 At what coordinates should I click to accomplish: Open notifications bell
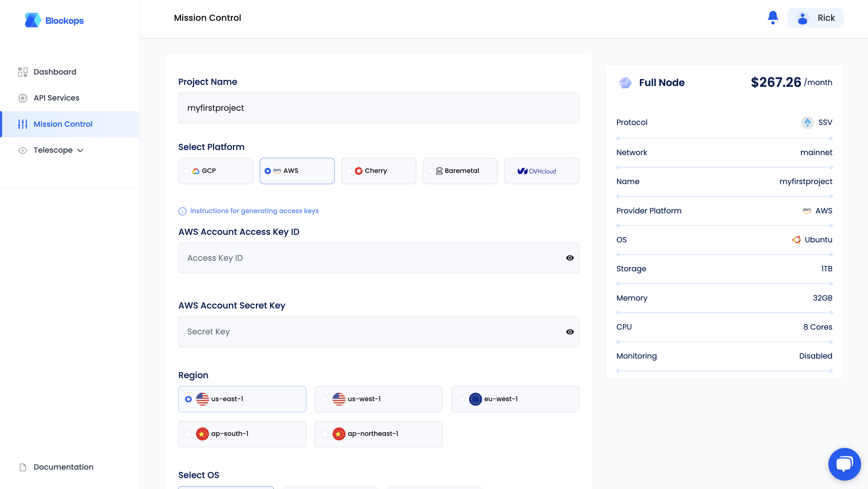(x=773, y=18)
